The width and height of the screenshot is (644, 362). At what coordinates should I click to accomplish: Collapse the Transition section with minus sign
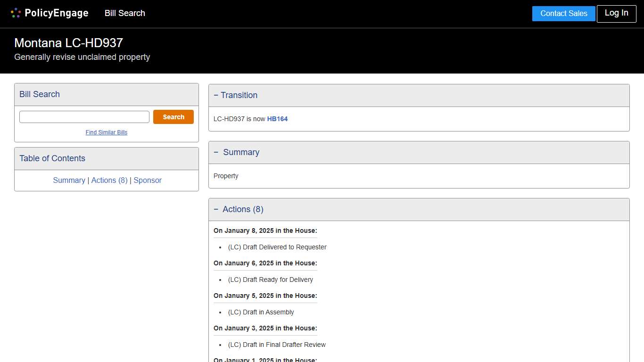[x=216, y=95]
